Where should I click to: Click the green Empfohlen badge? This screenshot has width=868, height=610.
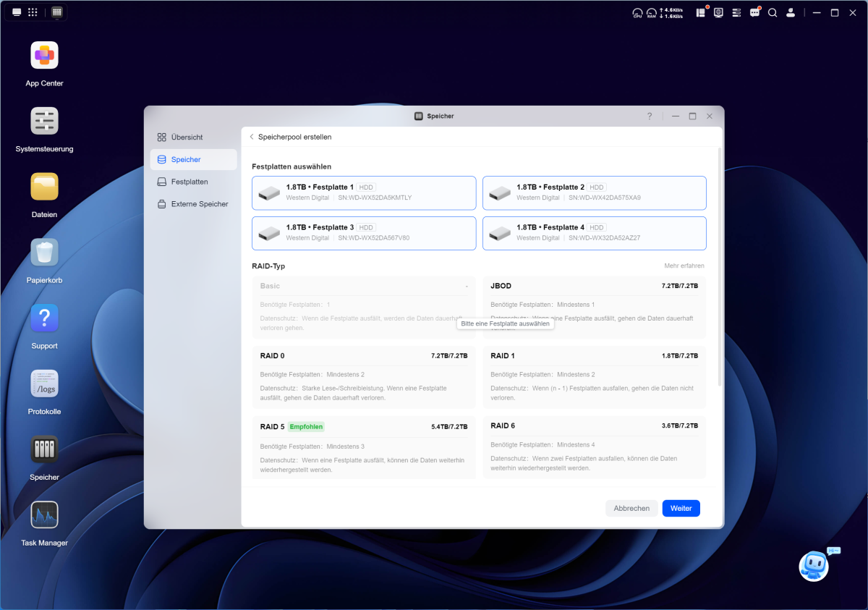click(307, 427)
